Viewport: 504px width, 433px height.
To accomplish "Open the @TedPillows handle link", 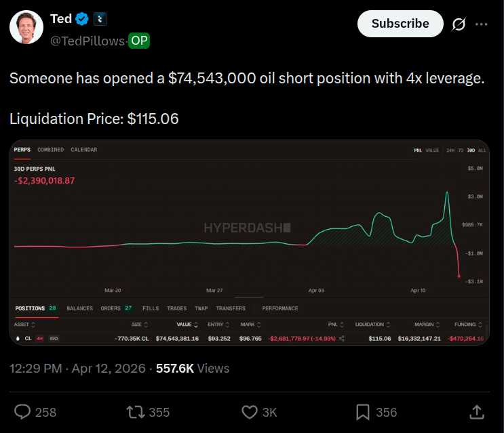I will [88, 41].
